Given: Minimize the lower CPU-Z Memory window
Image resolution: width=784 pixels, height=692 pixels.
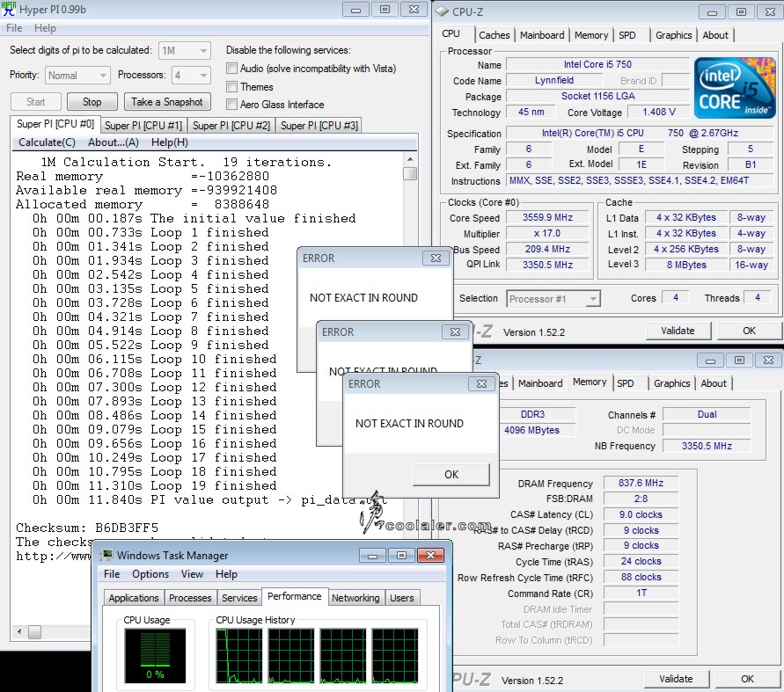Looking at the screenshot, I should point(710,361).
